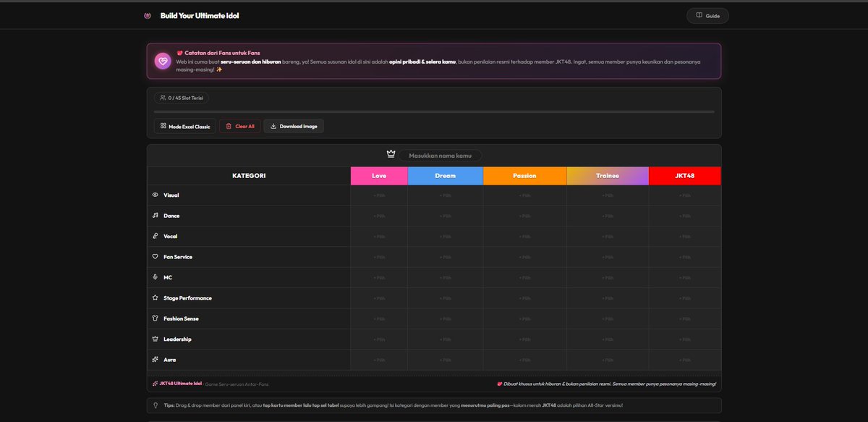Click the 0 / 45 Slot Terisi counter
The height and width of the screenshot is (422, 868).
182,98
